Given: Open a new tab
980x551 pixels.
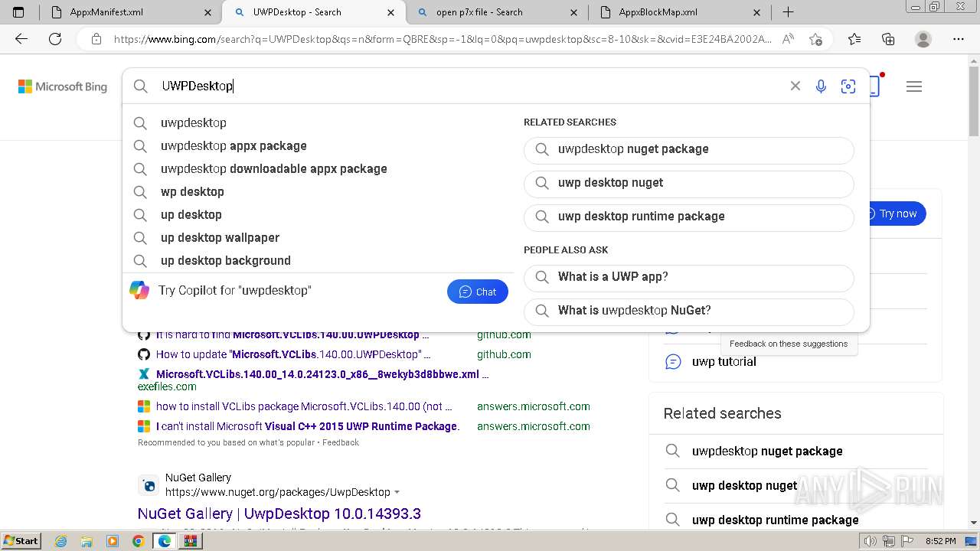Looking at the screenshot, I should click(788, 12).
